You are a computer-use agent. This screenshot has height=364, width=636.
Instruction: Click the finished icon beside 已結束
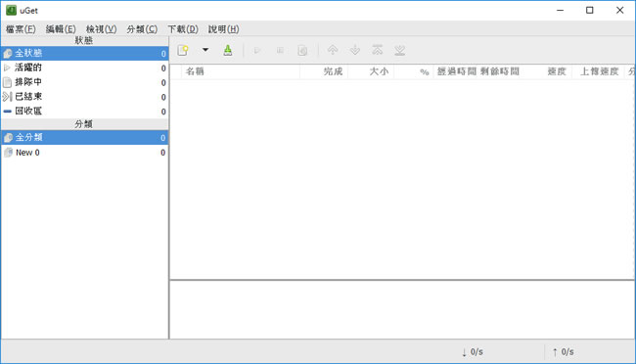pos(7,97)
